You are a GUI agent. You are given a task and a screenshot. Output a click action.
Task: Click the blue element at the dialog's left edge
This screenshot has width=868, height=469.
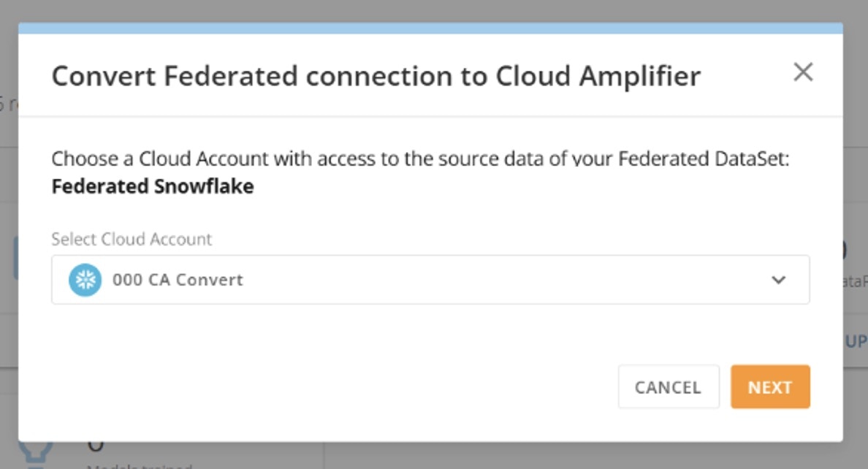tap(16, 258)
